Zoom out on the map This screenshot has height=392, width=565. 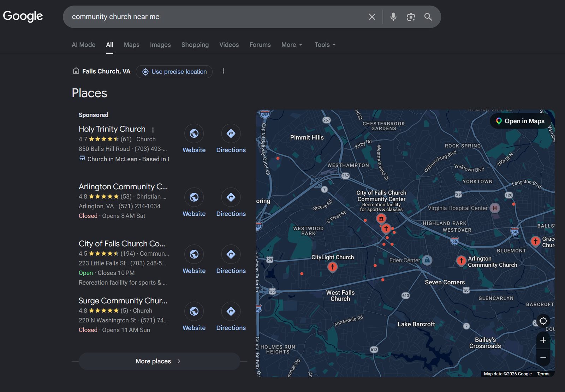point(543,358)
